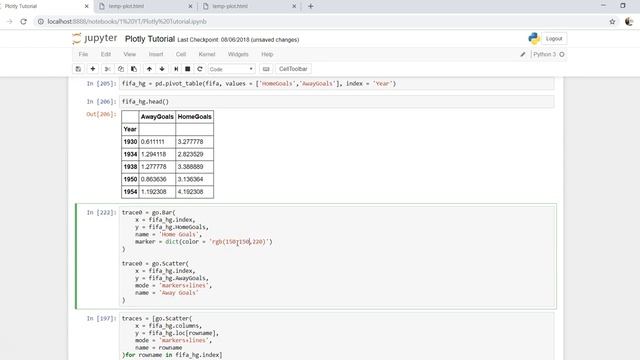Click the Jupyter logo

coord(95,39)
